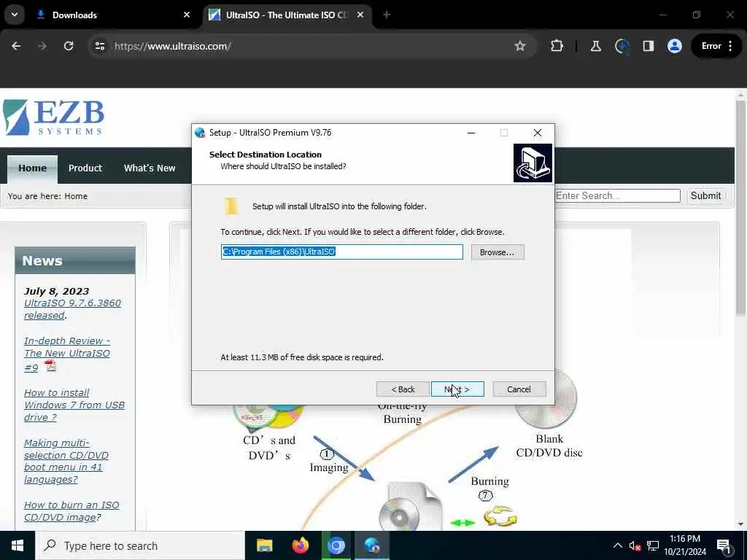Close the UltraISO browser tab
Image resolution: width=747 pixels, height=560 pixels.
coord(360,15)
